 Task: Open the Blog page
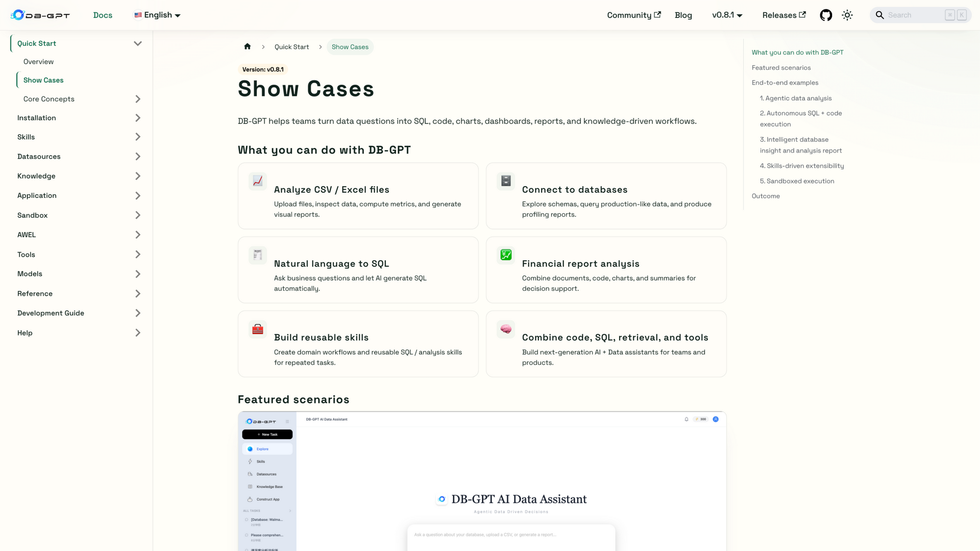coord(683,15)
